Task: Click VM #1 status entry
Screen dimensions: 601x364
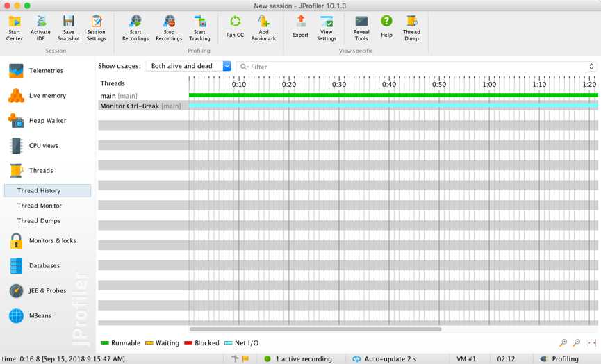Action: (x=466, y=359)
